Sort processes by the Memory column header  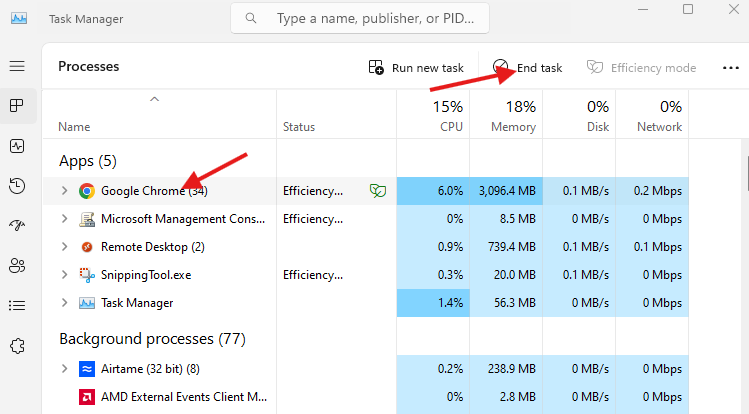[x=506, y=115]
